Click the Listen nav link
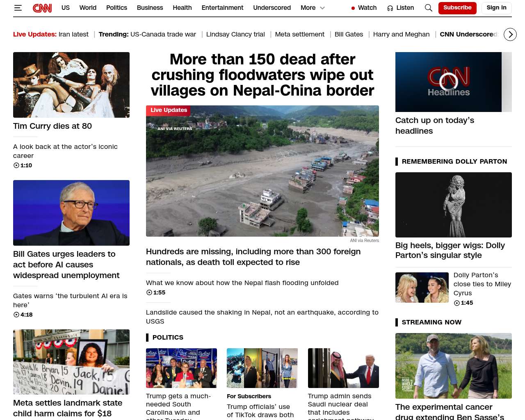The width and height of the screenshot is (525, 420). [405, 8]
